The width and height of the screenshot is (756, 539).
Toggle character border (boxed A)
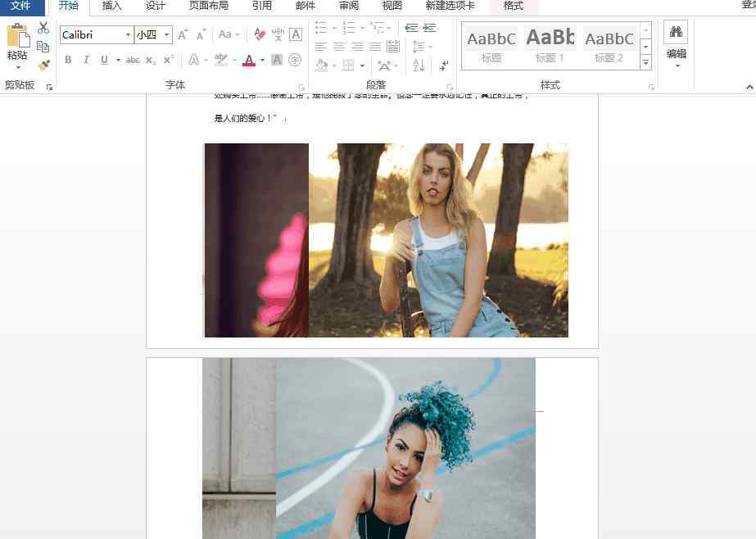[296, 34]
